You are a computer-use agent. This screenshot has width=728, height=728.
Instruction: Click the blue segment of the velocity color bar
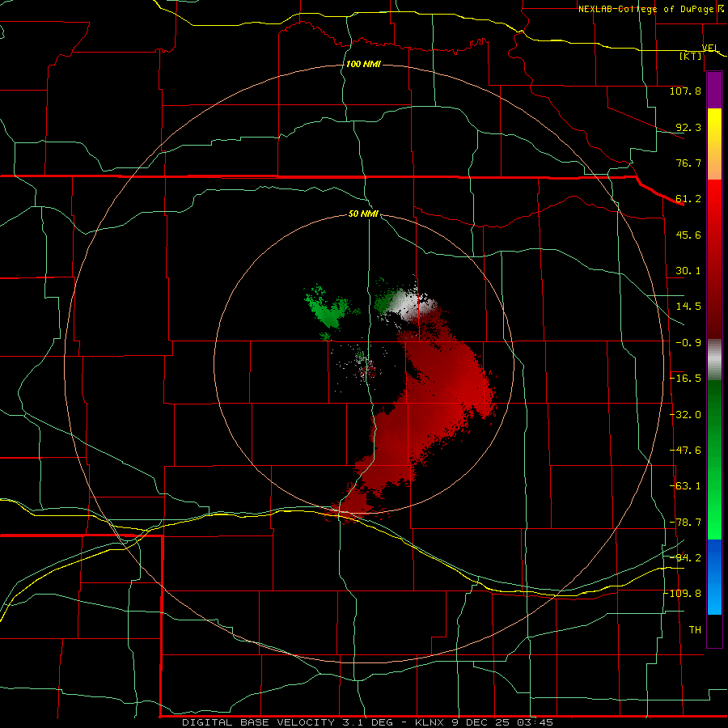coord(714,577)
